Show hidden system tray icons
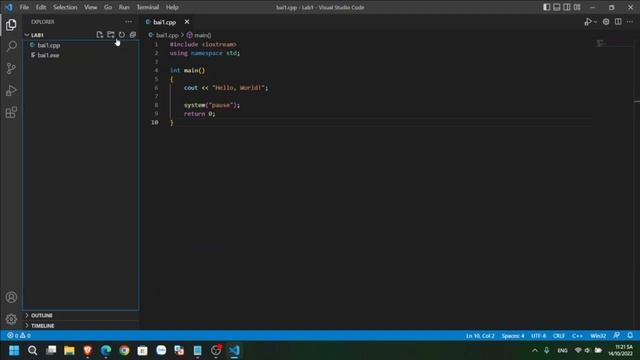 (x=535, y=350)
